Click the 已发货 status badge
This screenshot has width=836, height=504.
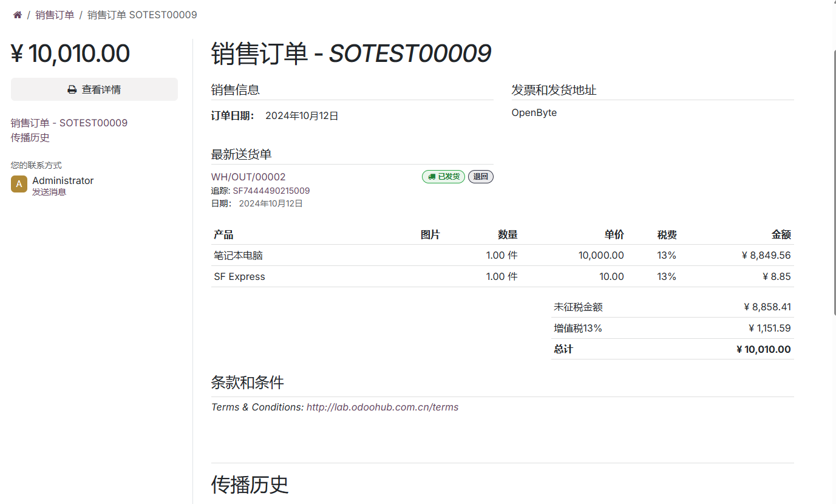coord(443,177)
